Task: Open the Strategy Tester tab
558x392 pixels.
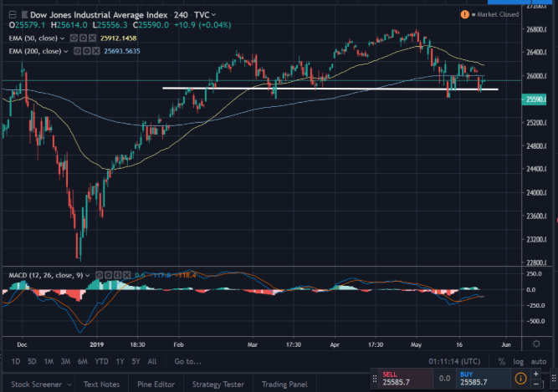Action: (218, 384)
